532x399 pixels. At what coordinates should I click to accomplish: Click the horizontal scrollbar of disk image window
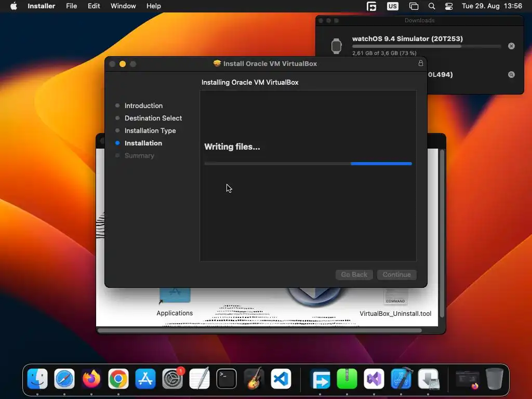click(x=260, y=330)
